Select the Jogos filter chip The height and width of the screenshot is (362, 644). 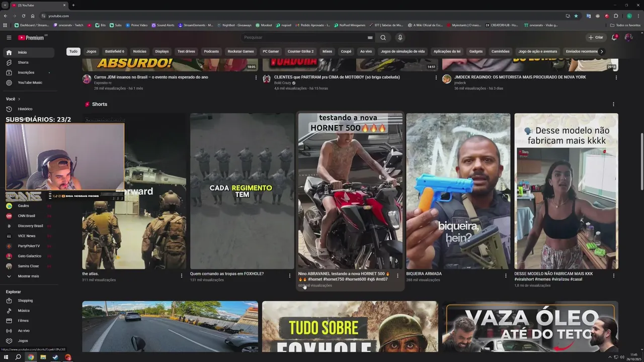pyautogui.click(x=91, y=51)
